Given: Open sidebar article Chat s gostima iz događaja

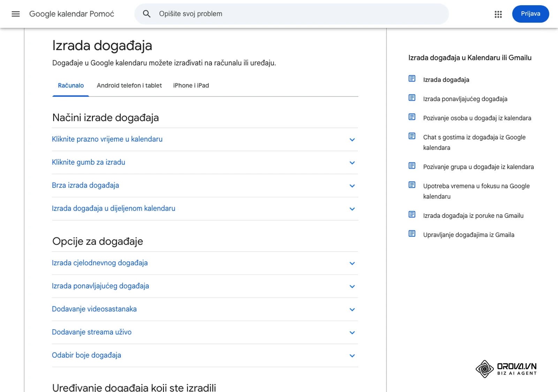Looking at the screenshot, I should [474, 143].
